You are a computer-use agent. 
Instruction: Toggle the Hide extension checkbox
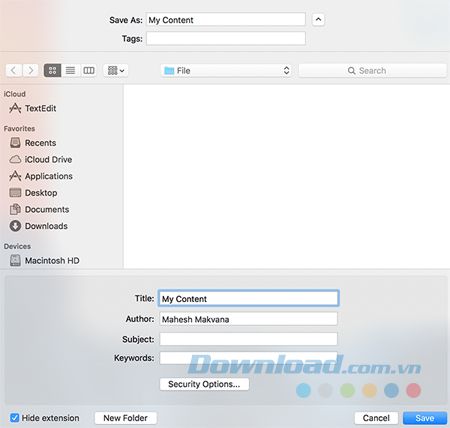click(x=14, y=418)
